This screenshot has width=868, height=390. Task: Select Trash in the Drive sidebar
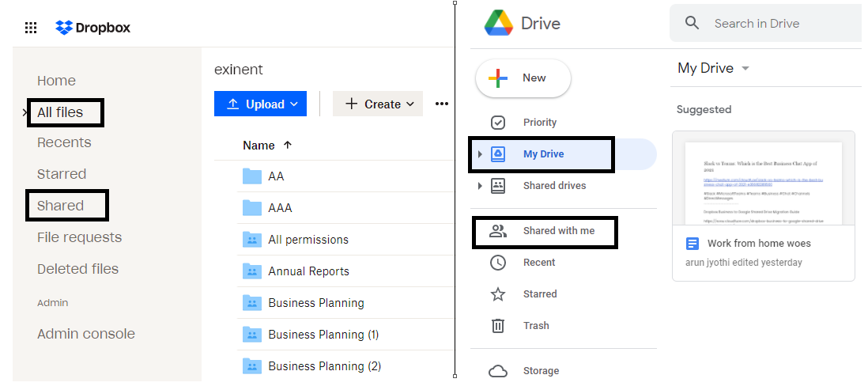coord(536,326)
